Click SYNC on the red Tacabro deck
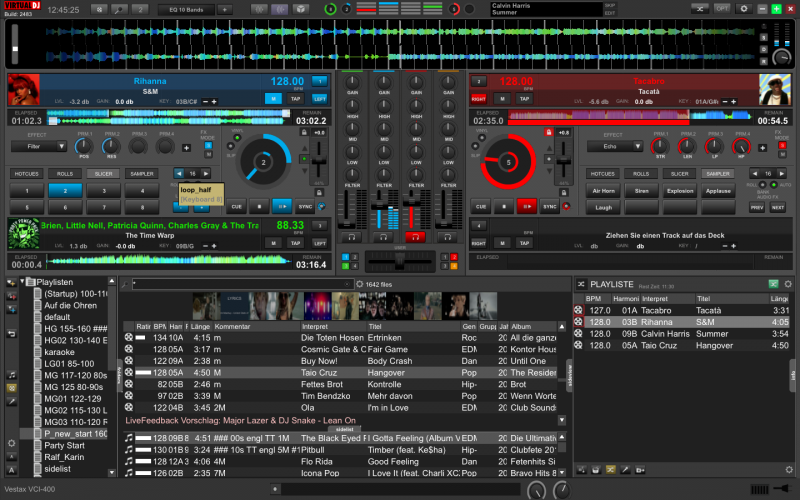Image resolution: width=800 pixels, height=500 pixels. [549, 206]
